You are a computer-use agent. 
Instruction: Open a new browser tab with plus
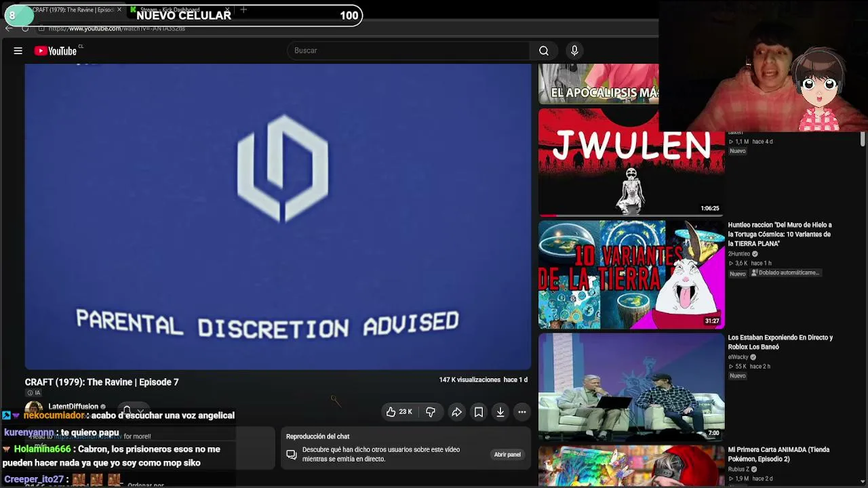coord(243,10)
